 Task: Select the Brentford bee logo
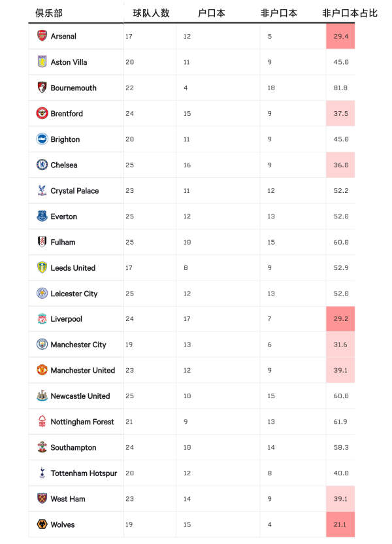point(42,113)
